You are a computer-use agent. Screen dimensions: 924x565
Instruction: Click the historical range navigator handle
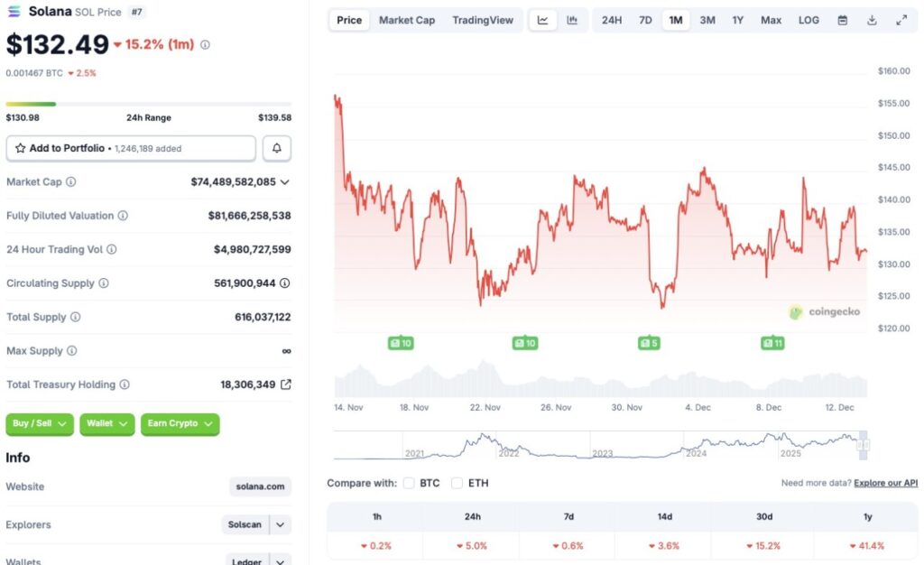pyautogui.click(x=863, y=445)
